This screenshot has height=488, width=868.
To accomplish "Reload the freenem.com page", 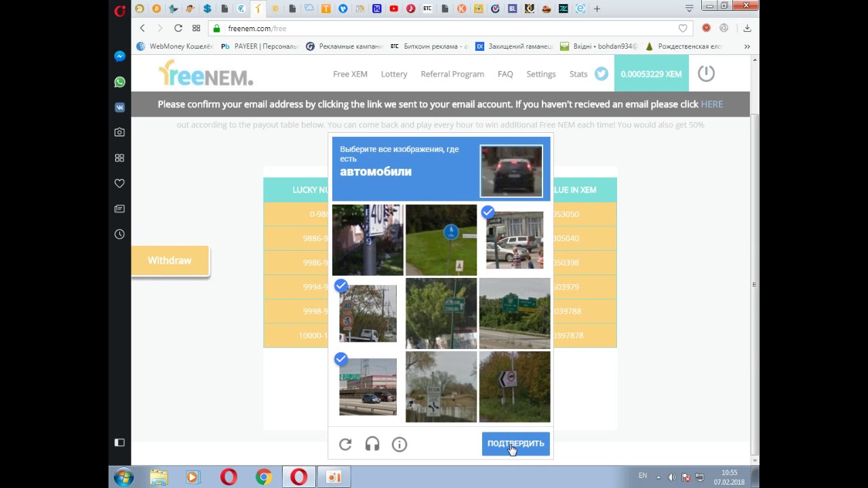I will (178, 28).
